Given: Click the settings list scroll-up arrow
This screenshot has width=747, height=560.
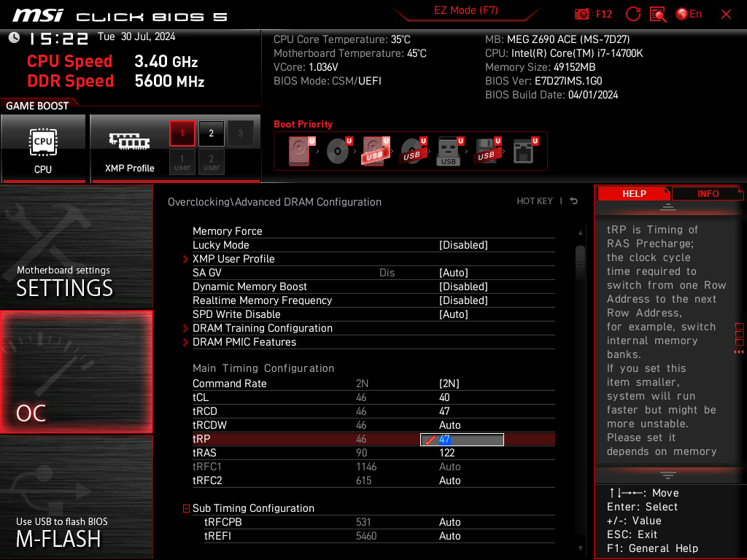Looking at the screenshot, I should (580, 233).
